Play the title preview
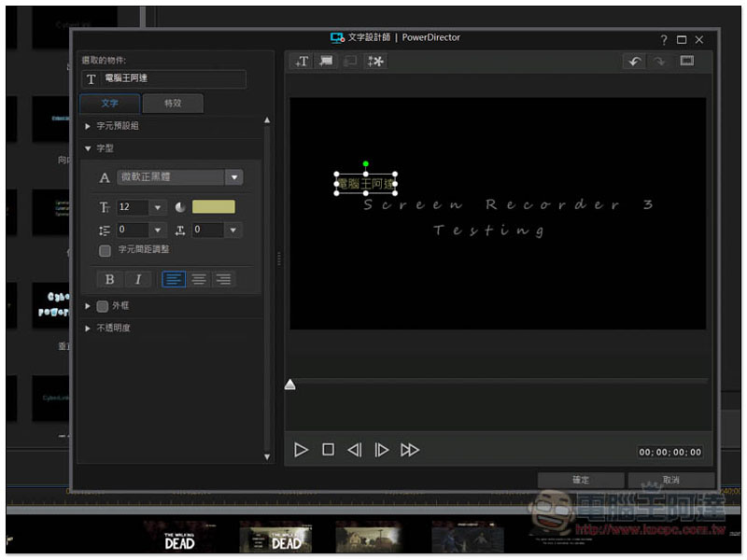The height and width of the screenshot is (560, 747). pos(301,450)
